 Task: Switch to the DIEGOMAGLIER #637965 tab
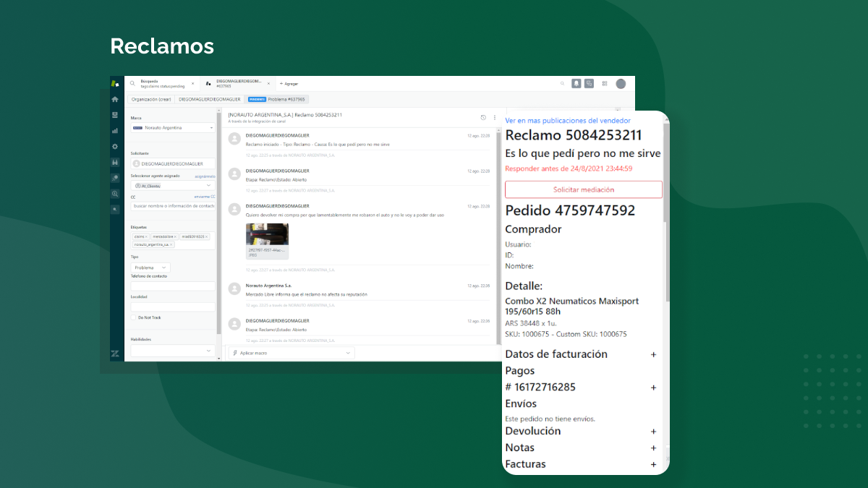pyautogui.click(x=237, y=84)
